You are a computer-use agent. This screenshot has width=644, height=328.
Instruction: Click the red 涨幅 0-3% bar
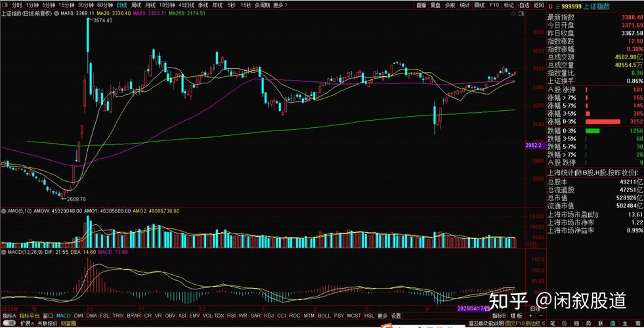tap(602, 122)
